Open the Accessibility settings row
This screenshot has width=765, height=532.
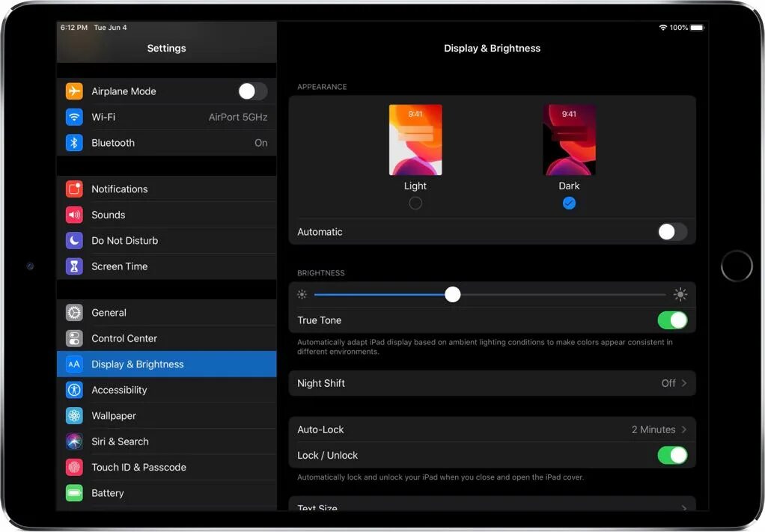click(x=166, y=390)
